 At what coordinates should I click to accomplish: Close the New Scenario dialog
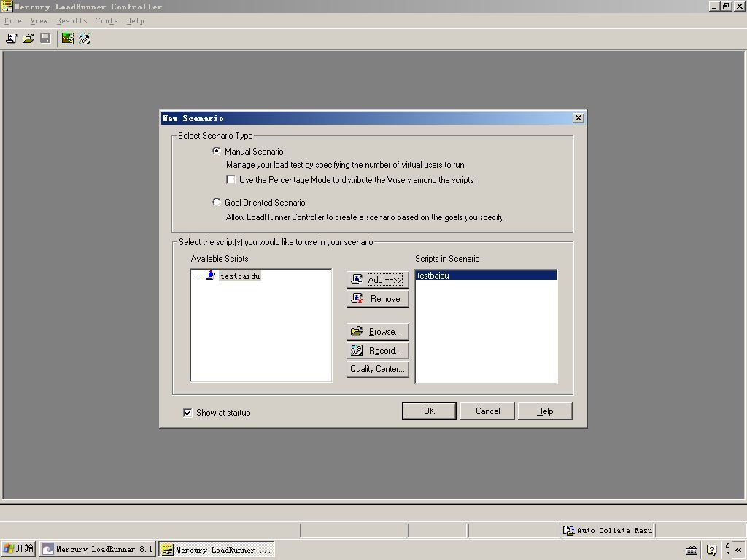(x=578, y=117)
